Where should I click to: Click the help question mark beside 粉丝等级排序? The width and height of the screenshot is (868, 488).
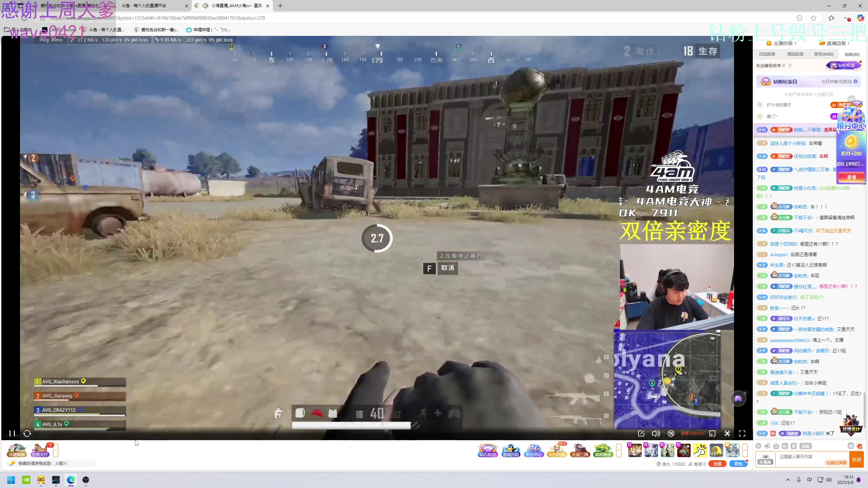pyautogui.click(x=790, y=65)
